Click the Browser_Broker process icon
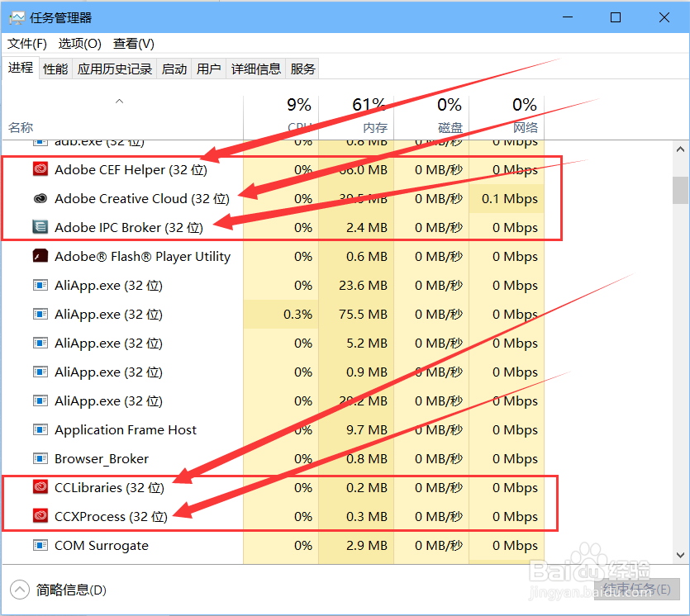Viewport: 690px width, 616px height. tap(40, 458)
